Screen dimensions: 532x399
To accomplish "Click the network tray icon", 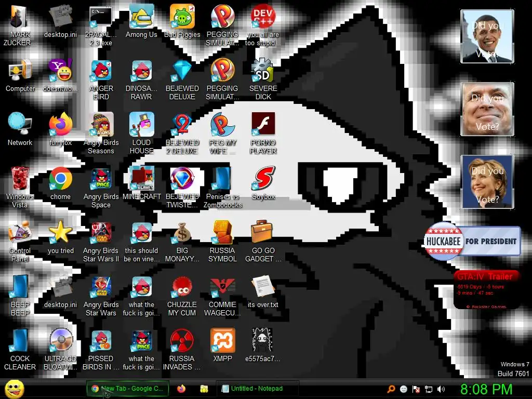I will (x=429, y=389).
